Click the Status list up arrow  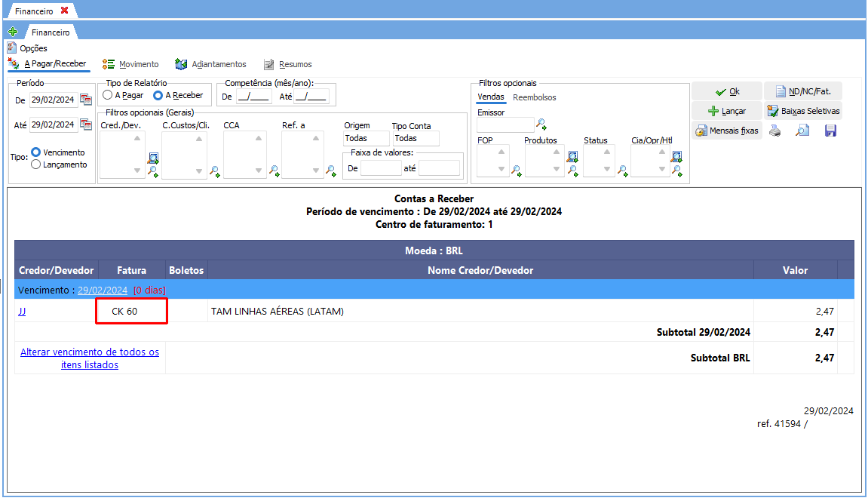[607, 152]
